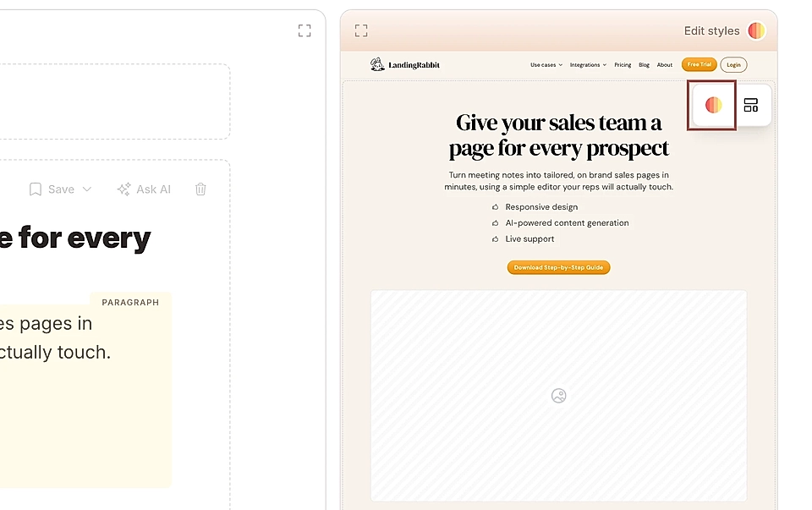Screen dimensions: 812x510
Task: Delete the block using the trash icon
Action: click(x=200, y=189)
